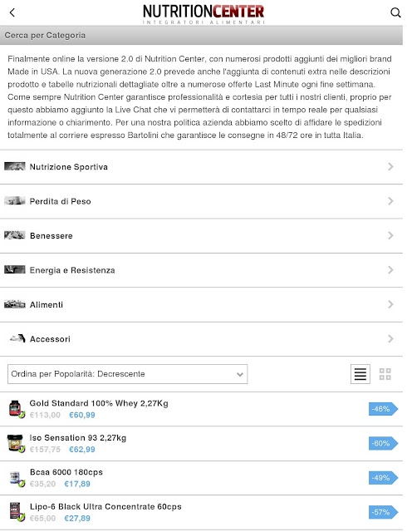Click the Cerca per Categoria header
The image size is (407, 532).
(x=202, y=35)
